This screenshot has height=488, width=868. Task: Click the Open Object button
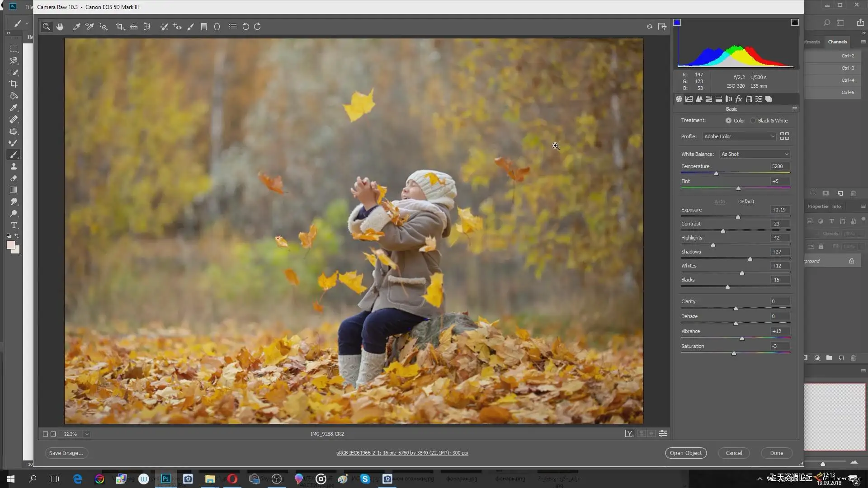[685, 453]
